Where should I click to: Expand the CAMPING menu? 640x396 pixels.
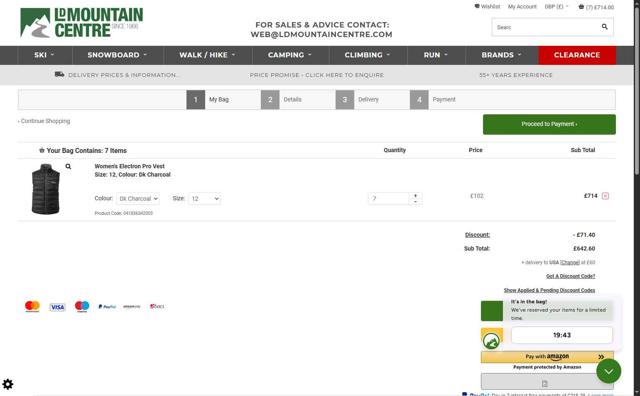290,55
